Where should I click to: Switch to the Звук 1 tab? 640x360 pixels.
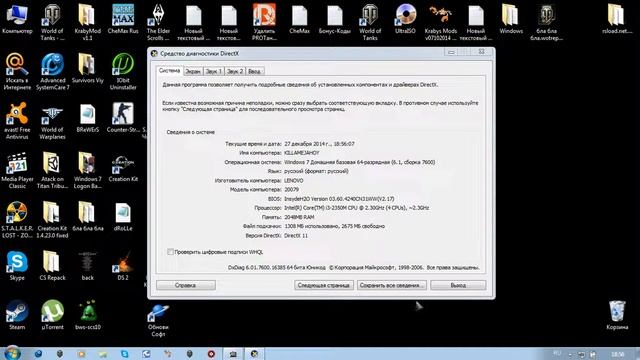[x=213, y=71]
